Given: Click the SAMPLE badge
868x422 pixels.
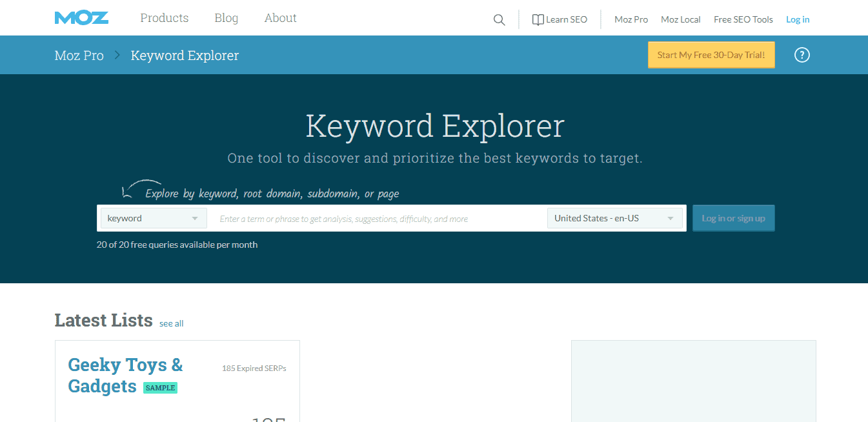Looking at the screenshot, I should pyautogui.click(x=160, y=388).
